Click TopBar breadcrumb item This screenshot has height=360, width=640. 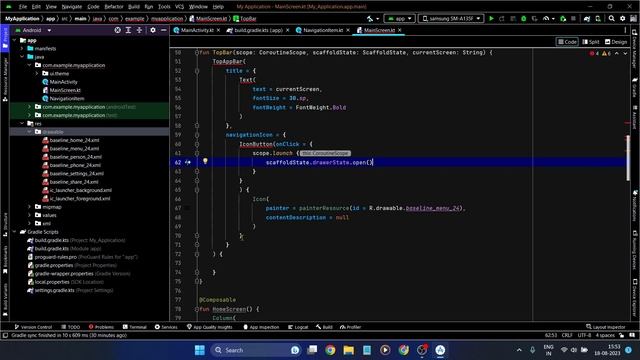click(x=245, y=19)
